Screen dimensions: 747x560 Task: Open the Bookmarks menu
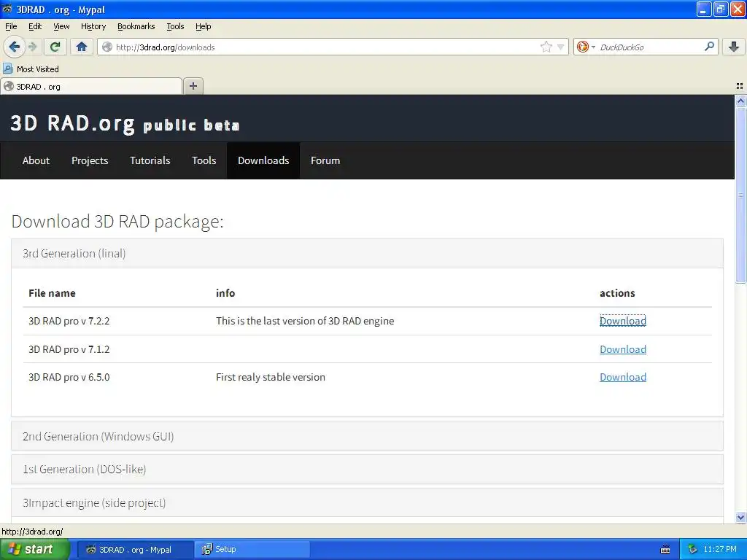[136, 26]
